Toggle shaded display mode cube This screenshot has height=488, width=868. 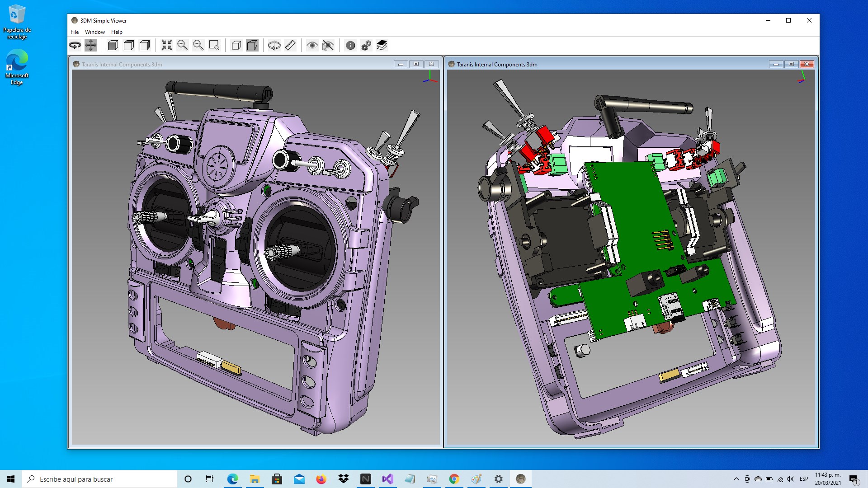click(252, 45)
